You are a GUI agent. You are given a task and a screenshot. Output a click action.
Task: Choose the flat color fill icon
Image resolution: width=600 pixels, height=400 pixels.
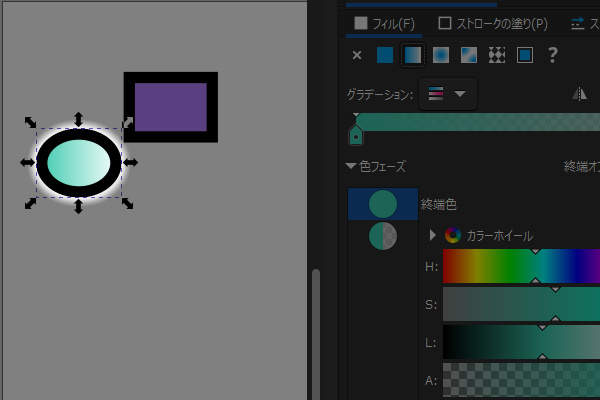[385, 55]
